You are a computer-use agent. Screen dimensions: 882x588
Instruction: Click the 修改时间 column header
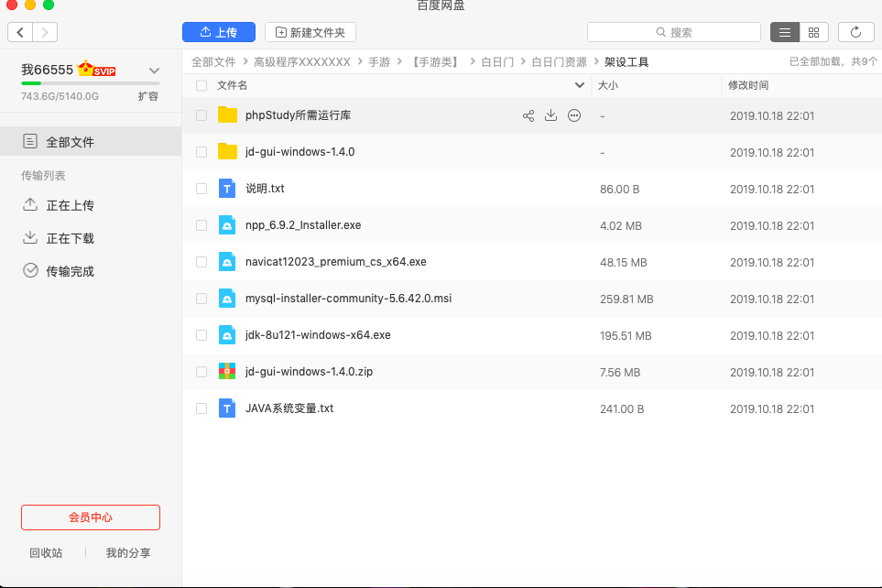click(x=748, y=85)
